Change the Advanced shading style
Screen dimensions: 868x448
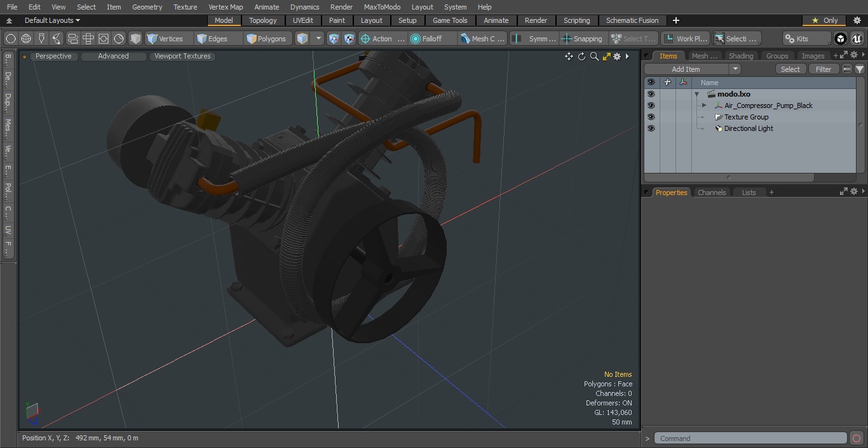113,56
